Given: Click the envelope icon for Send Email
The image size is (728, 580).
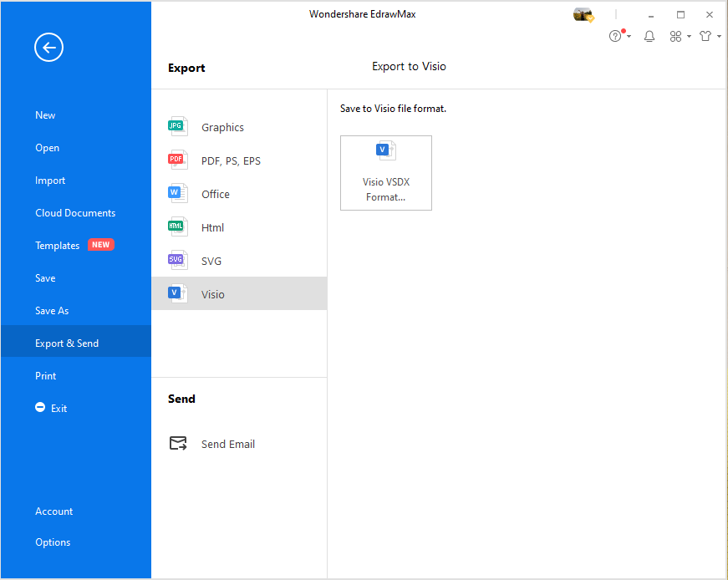Looking at the screenshot, I should pyautogui.click(x=178, y=444).
